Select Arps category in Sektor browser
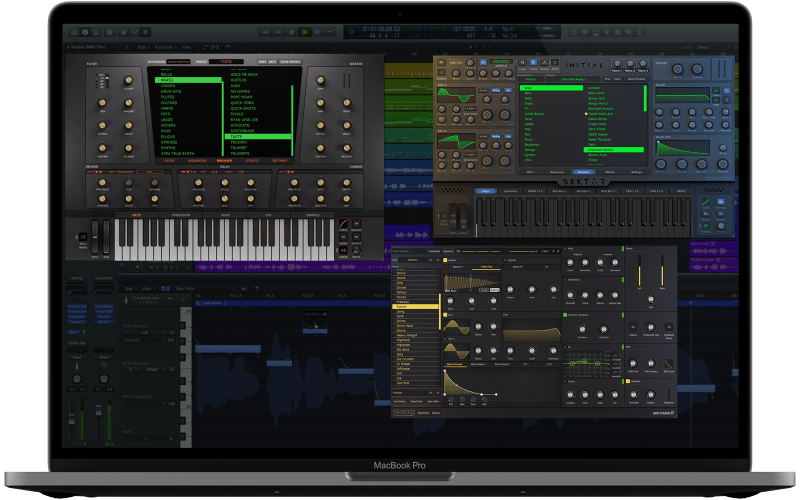 click(x=551, y=88)
